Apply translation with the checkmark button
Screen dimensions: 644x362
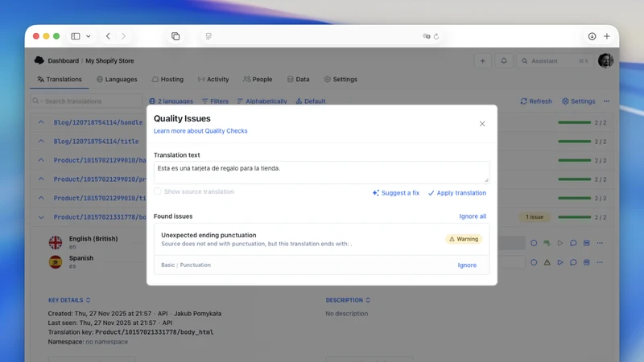pos(457,193)
